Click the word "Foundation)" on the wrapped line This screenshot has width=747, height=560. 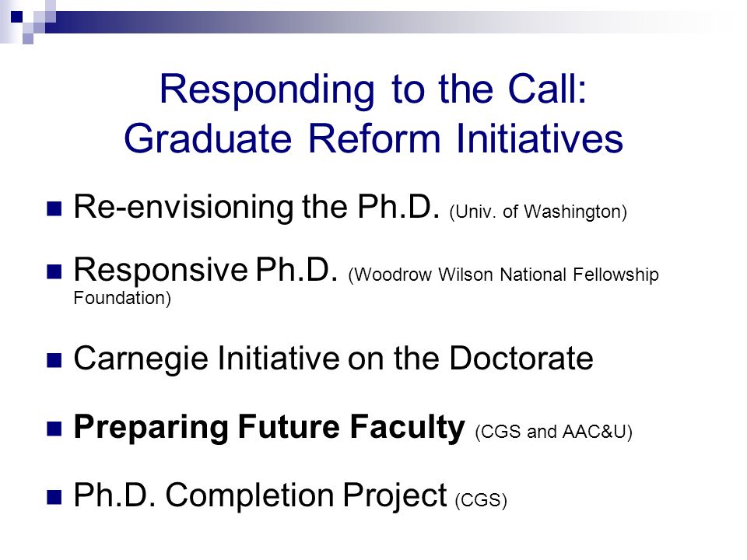point(122,299)
